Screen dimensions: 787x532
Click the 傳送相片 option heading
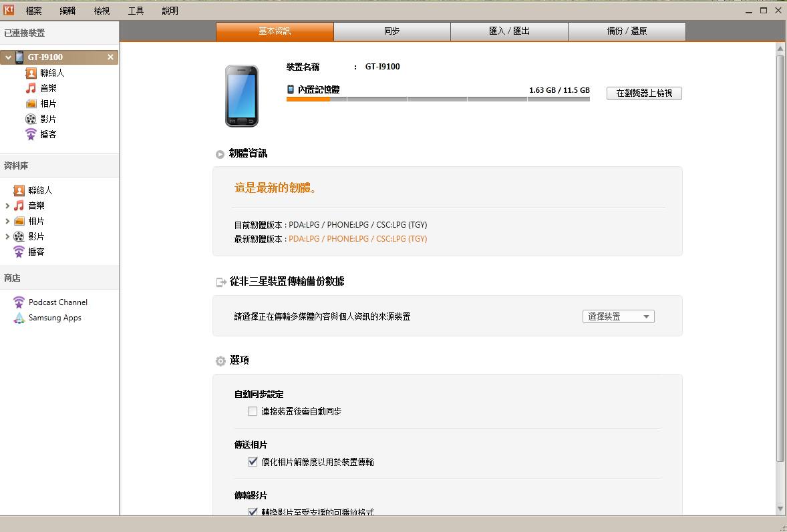tap(251, 445)
